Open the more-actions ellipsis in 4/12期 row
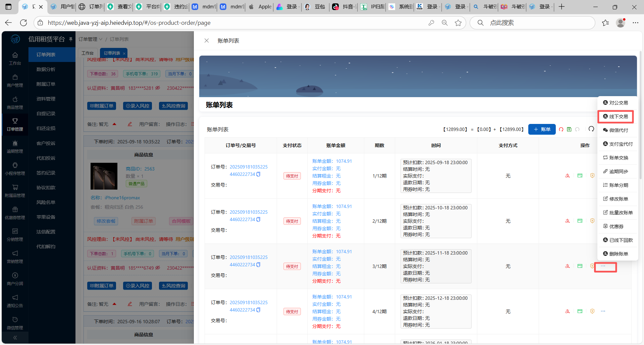This screenshot has height=345, width=644. 603,312
